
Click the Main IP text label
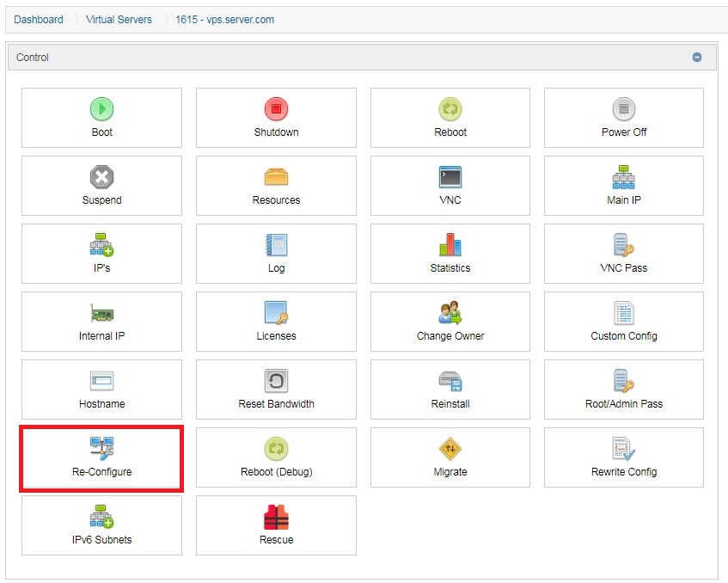coord(624,199)
